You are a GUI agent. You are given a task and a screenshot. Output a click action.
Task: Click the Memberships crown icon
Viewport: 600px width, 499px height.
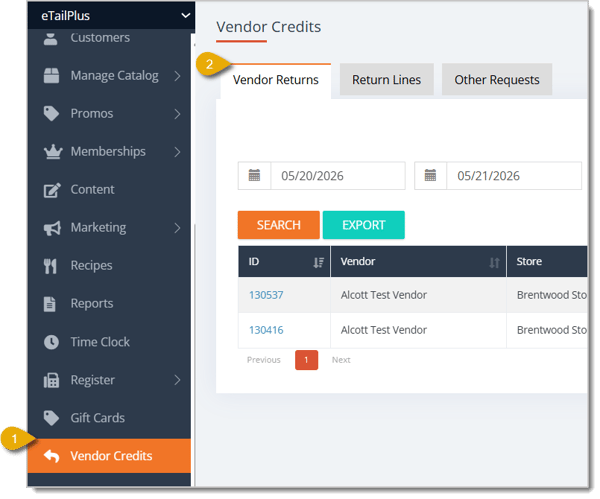pyautogui.click(x=53, y=152)
